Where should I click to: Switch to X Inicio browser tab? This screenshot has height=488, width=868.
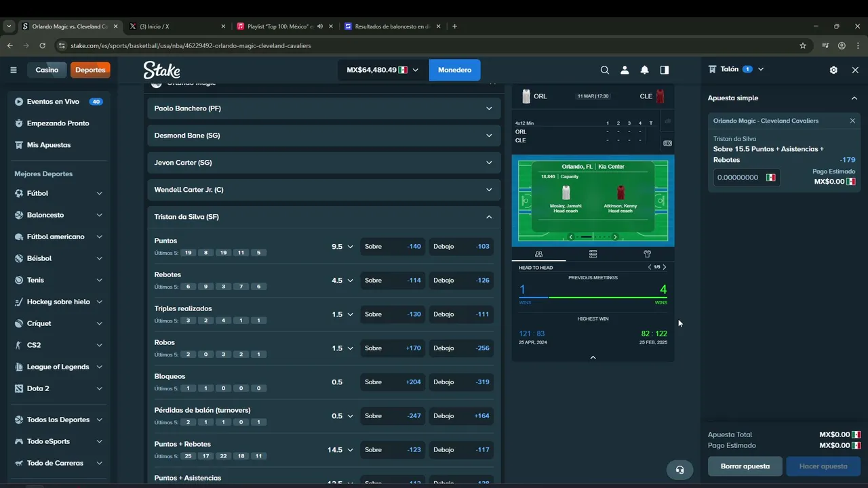point(176,26)
